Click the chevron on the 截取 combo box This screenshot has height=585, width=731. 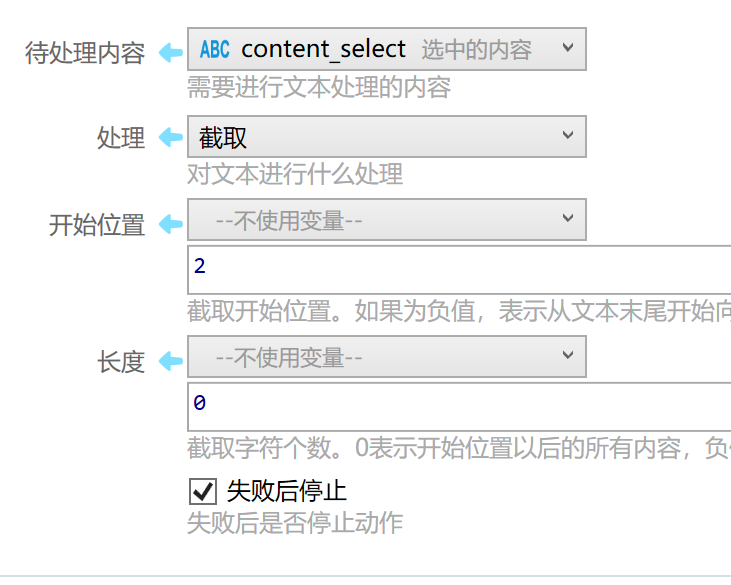(x=567, y=135)
